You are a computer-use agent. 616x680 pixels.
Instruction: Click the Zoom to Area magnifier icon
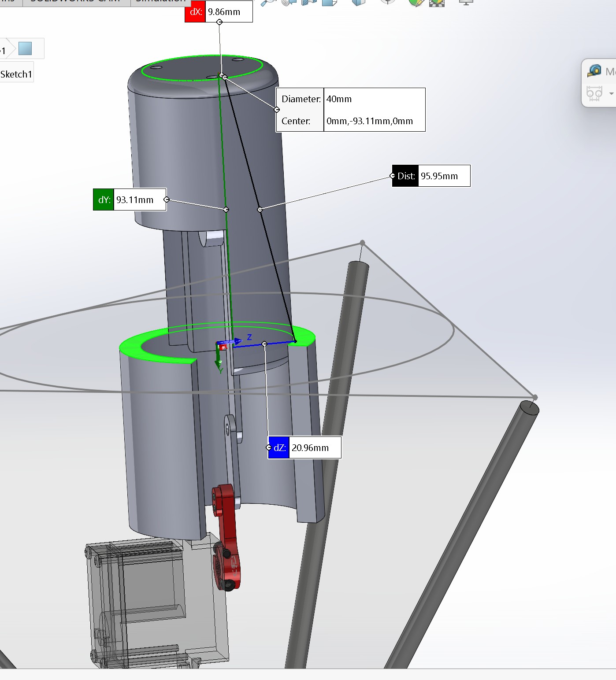(x=267, y=2)
